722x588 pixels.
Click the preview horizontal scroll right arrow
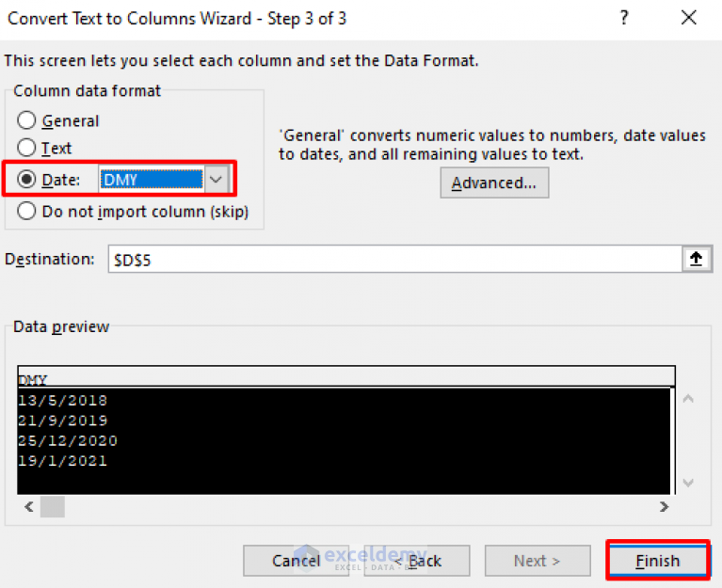pos(664,506)
